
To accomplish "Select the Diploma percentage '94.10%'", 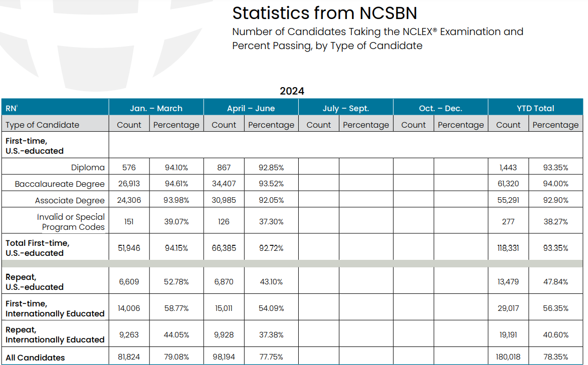I will (x=176, y=168).
